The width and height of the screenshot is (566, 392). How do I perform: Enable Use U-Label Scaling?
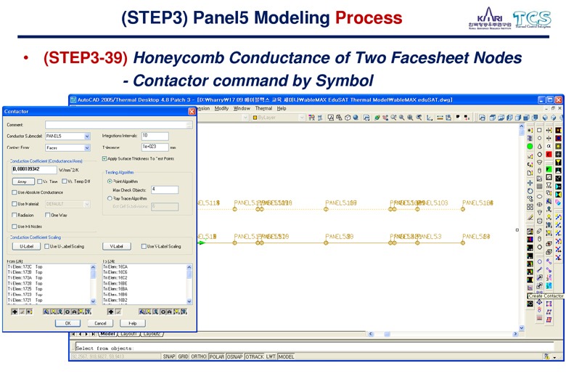point(46,246)
